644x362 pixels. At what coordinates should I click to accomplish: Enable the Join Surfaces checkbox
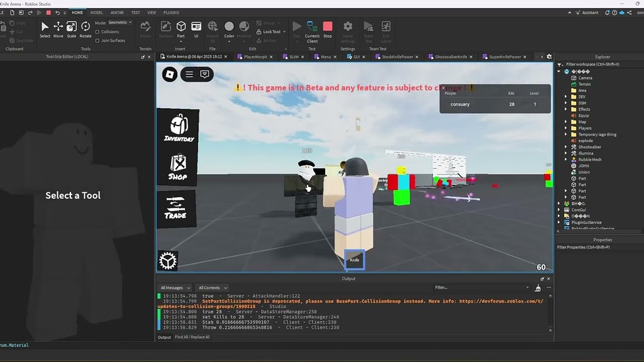97,41
